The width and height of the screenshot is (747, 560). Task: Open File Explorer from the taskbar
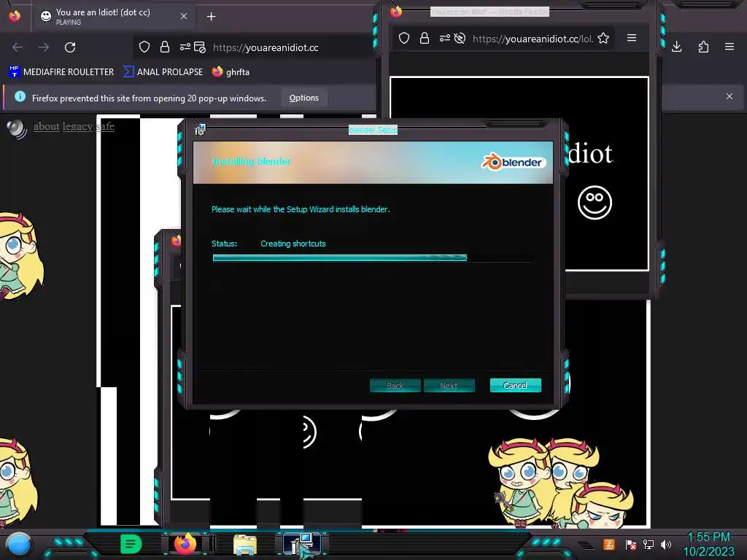click(245, 545)
